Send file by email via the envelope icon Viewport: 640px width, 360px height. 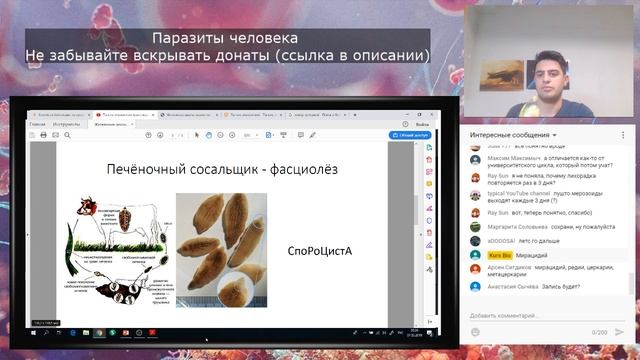56,135
